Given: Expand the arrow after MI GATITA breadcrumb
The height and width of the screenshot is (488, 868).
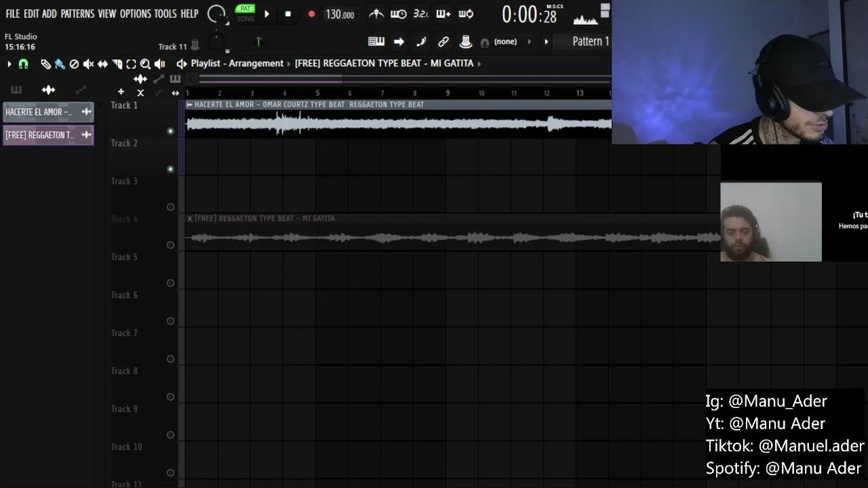Looking at the screenshot, I should [479, 64].
